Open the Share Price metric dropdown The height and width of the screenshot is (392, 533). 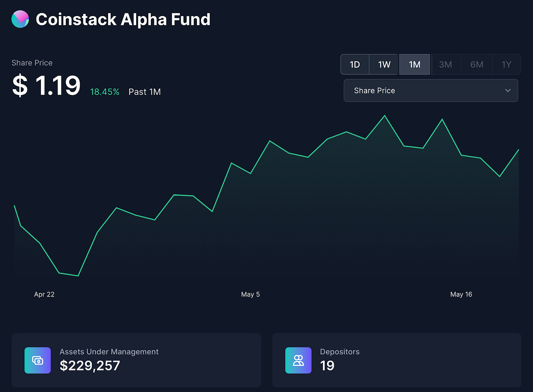(x=431, y=90)
